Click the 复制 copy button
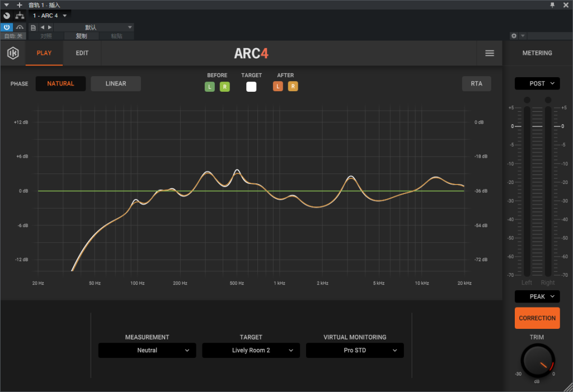573x392 pixels. 81,36
